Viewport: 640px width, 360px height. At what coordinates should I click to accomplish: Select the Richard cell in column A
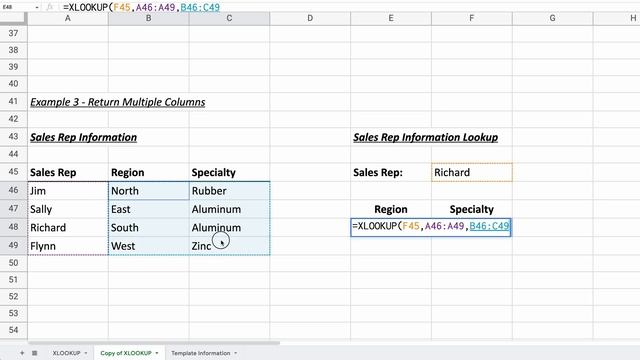tap(68, 227)
